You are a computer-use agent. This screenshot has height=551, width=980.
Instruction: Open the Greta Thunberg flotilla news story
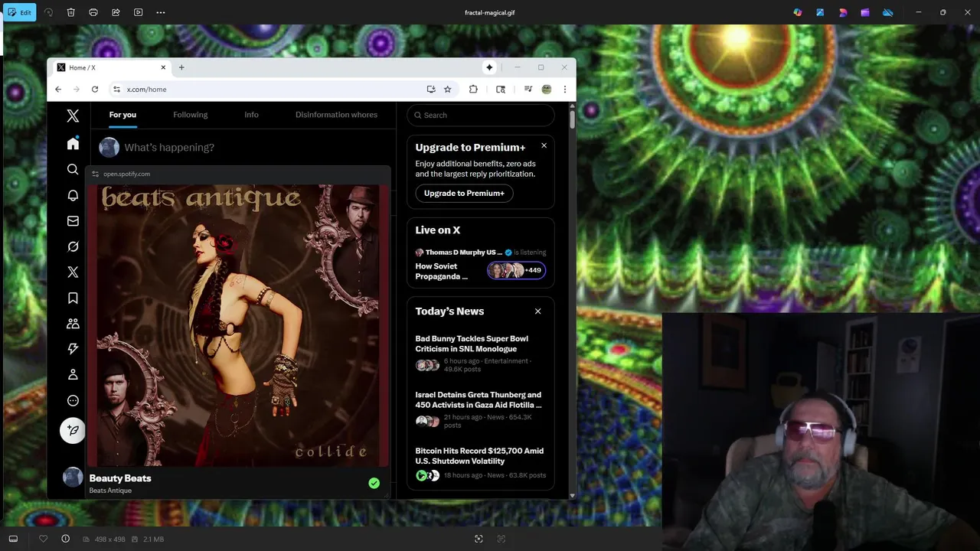[480, 410]
